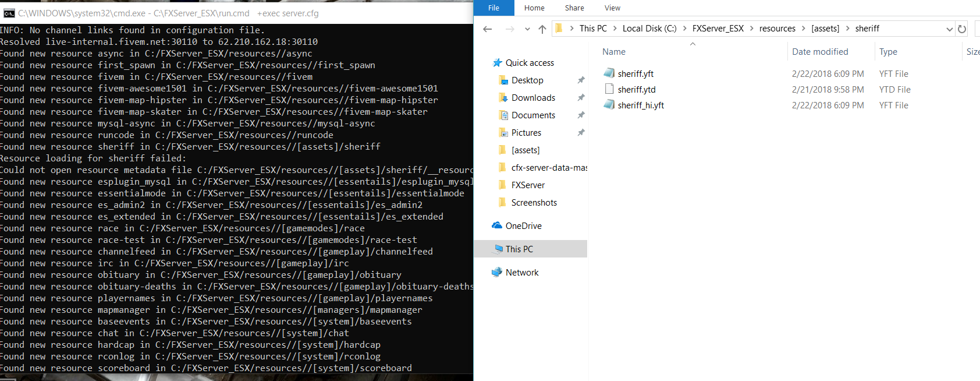Select the sheriff_hi.yft file icon
980x381 pixels.
point(609,105)
